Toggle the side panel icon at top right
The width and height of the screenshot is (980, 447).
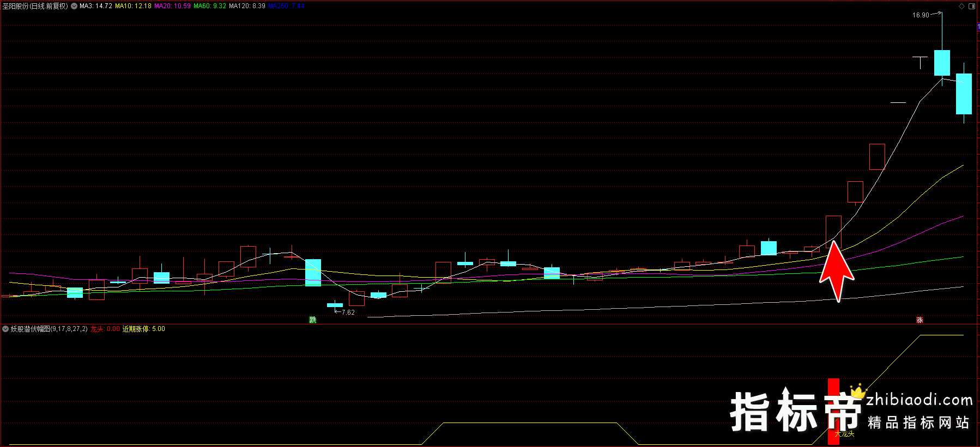pos(972,6)
